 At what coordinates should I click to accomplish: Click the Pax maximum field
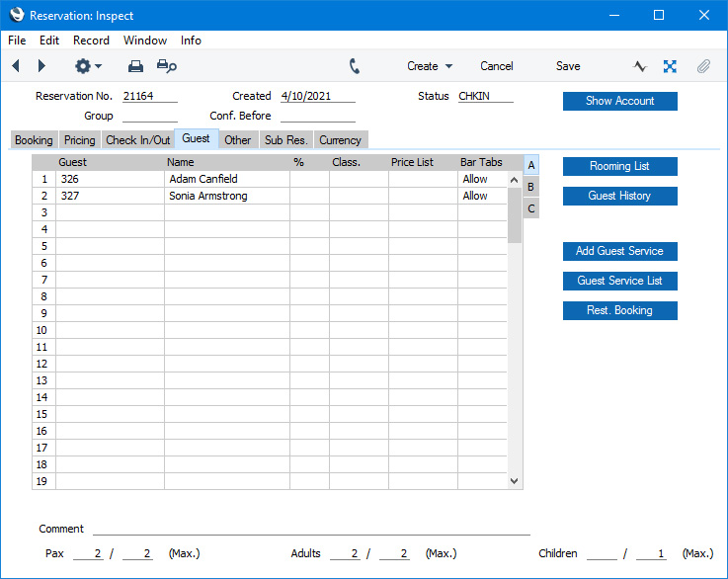(x=137, y=553)
